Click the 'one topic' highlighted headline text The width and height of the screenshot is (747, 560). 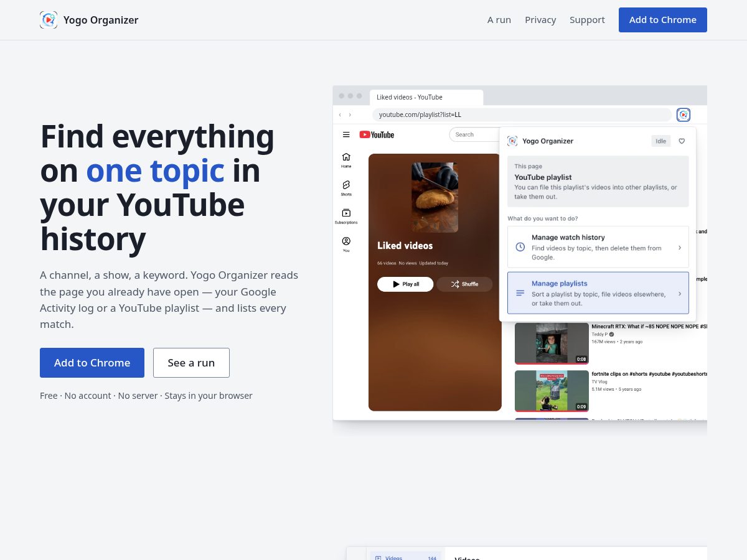tap(155, 170)
